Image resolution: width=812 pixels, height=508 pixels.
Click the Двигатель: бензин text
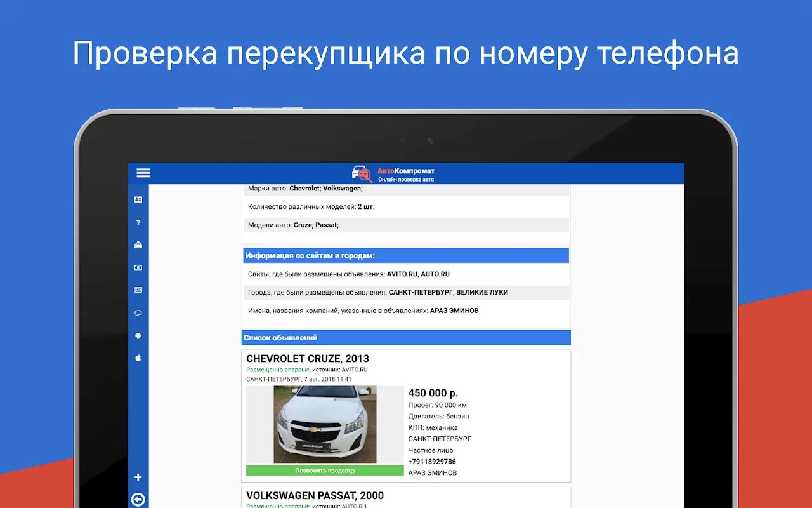point(439,417)
